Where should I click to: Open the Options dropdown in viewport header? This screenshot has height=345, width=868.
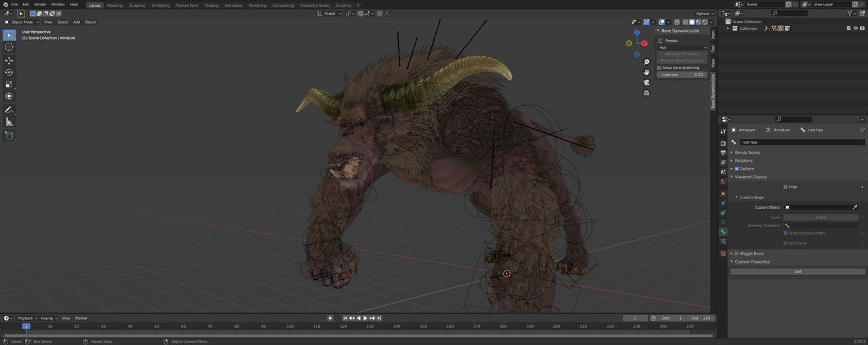[x=705, y=14]
